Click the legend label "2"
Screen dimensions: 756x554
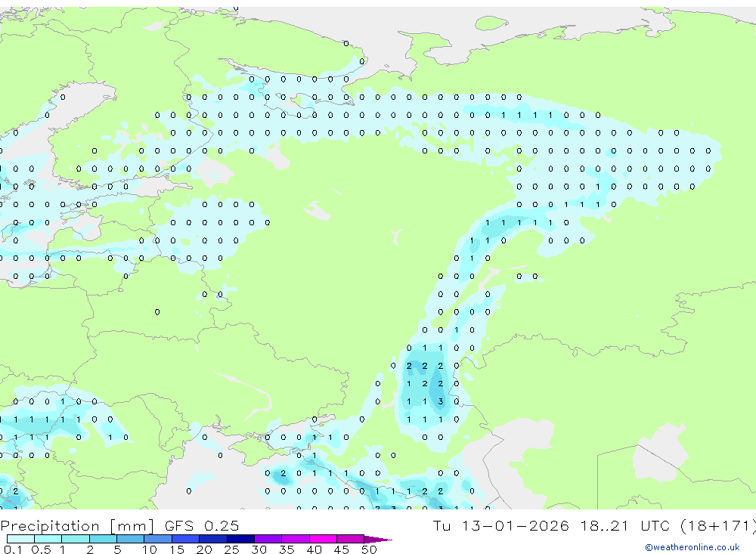point(90,549)
